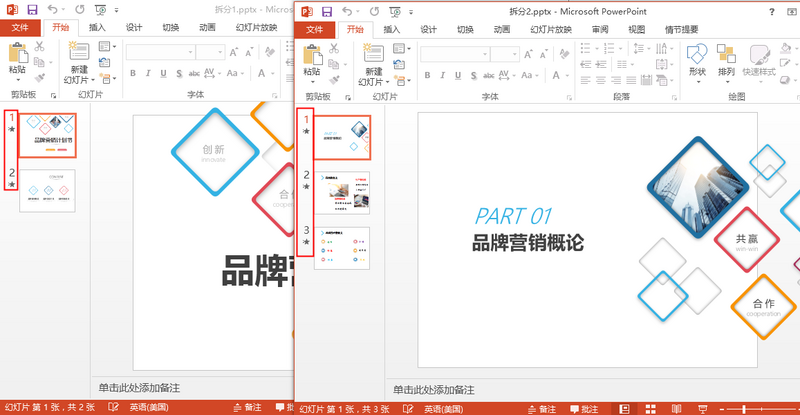Switch to 设计 tab in 拆分2 window
This screenshot has width=800, height=415.
pos(428,30)
